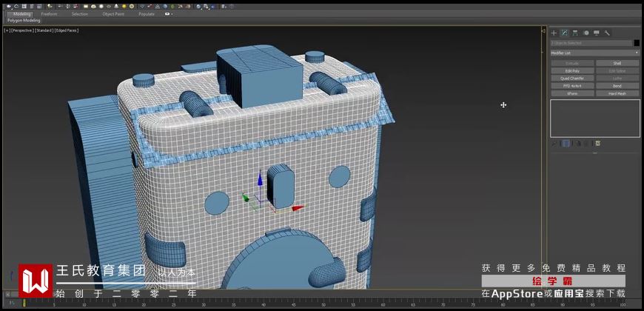Open the Display panel monitor icon
Image resolution: width=644 pixels, height=311 pixels.
point(597,33)
